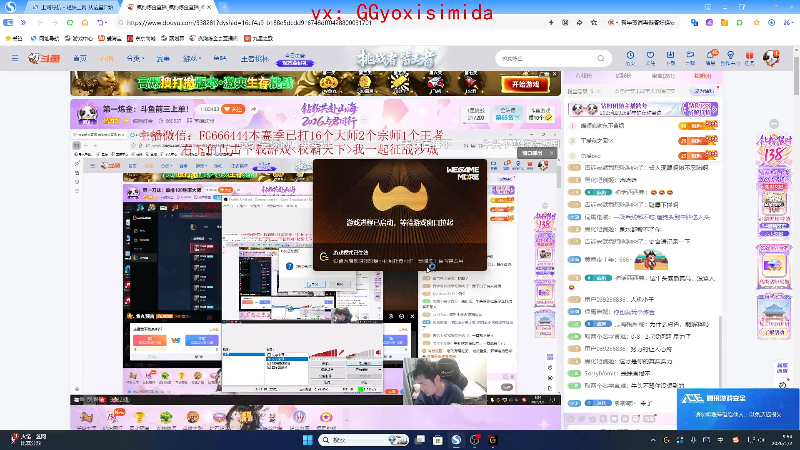Image resolution: width=800 pixels, height=450 pixels.
Task: Select the first tab in the chat panel header
Action: point(584,76)
